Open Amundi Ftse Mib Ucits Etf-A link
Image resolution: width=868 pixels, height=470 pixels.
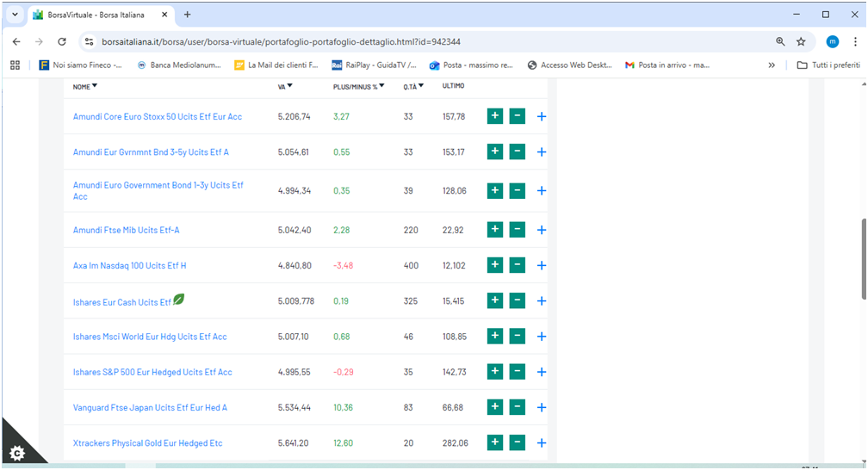127,231
